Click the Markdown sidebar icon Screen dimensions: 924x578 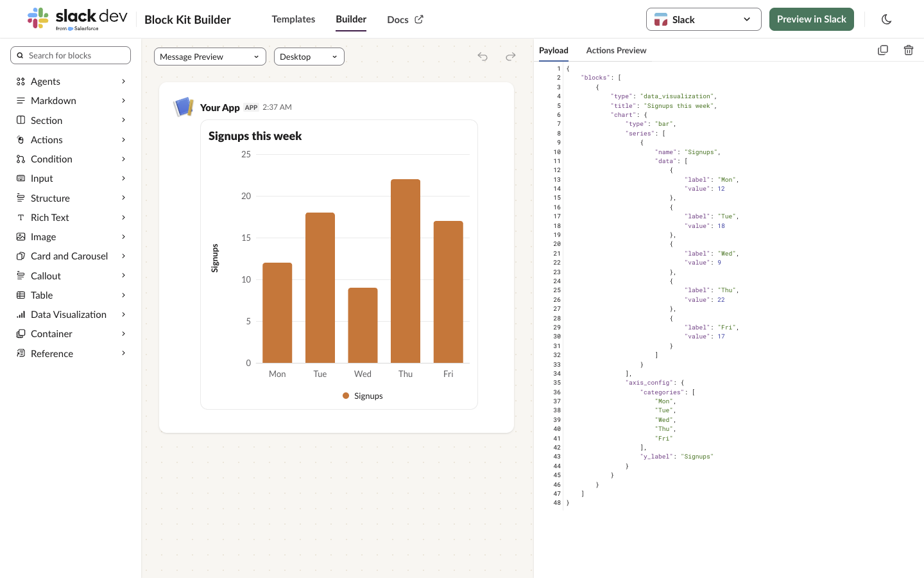click(21, 101)
